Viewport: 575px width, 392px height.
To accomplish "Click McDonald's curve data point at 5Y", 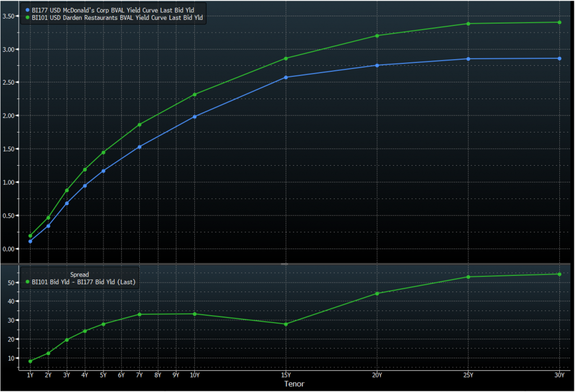I will pos(103,171).
